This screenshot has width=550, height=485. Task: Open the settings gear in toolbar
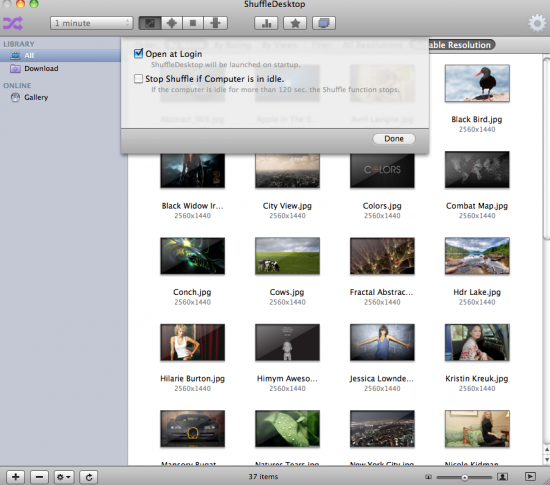click(537, 23)
